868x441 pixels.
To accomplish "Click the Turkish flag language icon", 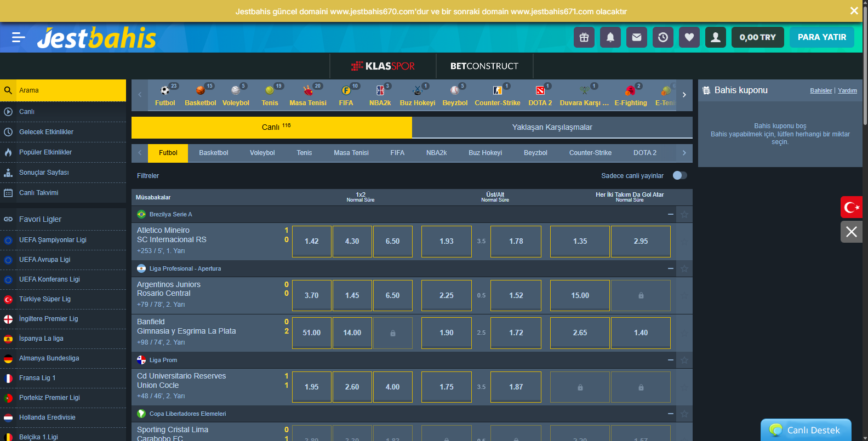I will [x=852, y=207].
